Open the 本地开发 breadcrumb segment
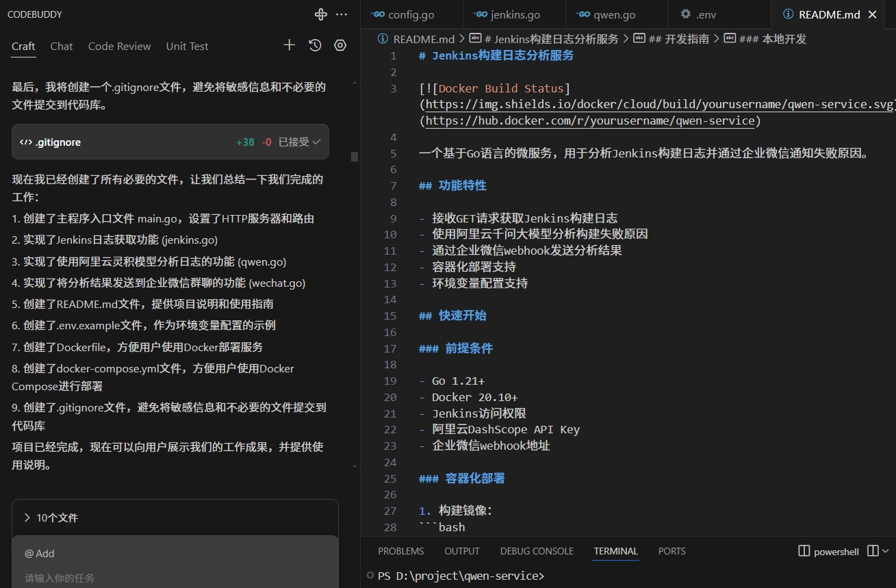This screenshot has height=588, width=896. [766, 39]
